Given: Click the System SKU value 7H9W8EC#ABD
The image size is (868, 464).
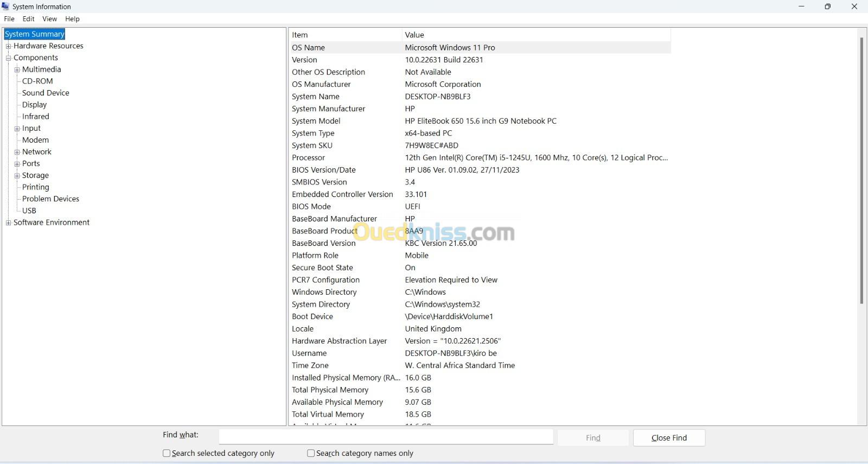Looking at the screenshot, I should click(x=431, y=145).
